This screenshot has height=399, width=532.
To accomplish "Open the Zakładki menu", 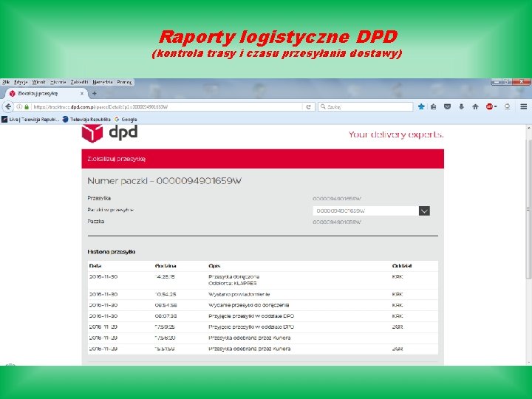I will (x=79, y=82).
